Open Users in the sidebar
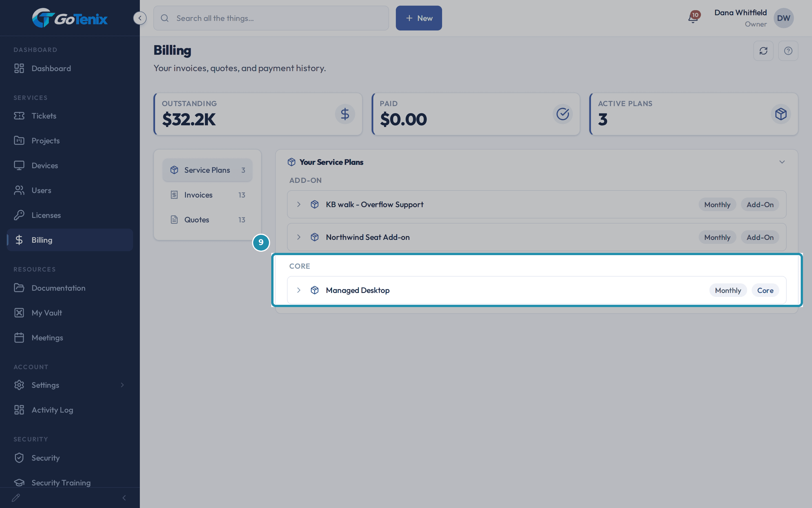This screenshot has height=508, width=812. [x=70, y=190]
